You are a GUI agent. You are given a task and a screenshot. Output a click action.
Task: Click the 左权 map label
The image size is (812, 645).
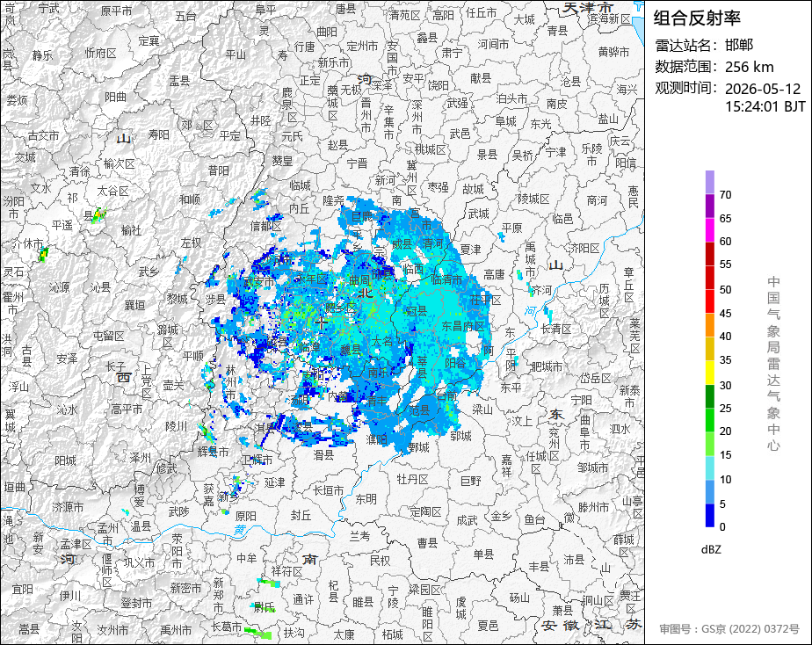point(191,242)
